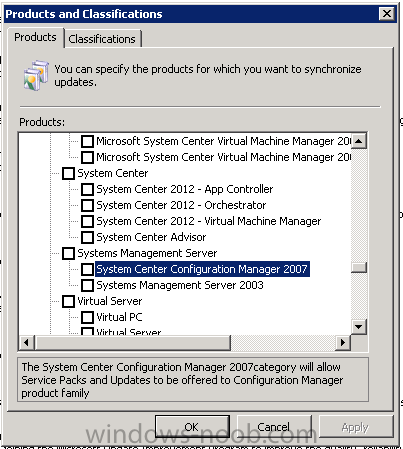Click the Cancel button

[x=274, y=427]
